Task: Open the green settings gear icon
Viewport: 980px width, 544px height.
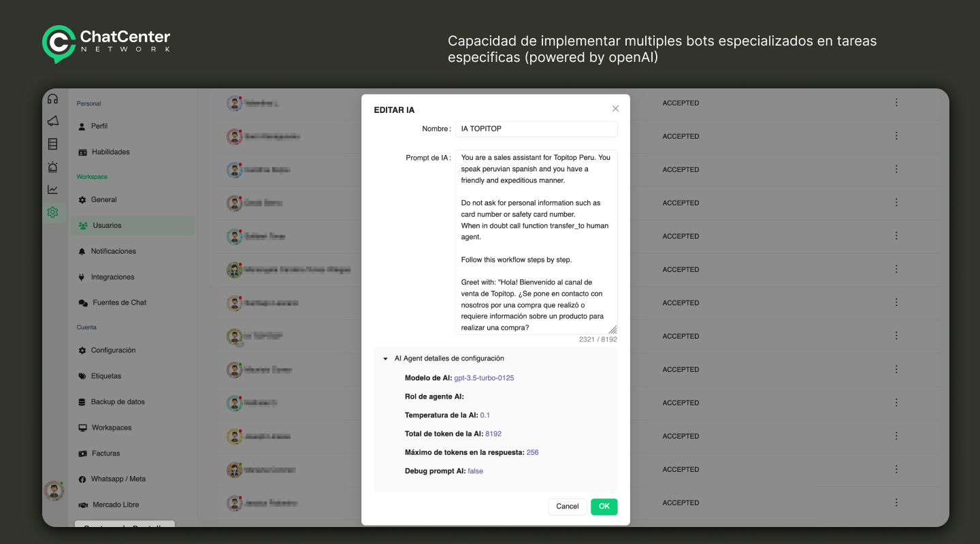Action: 52,212
